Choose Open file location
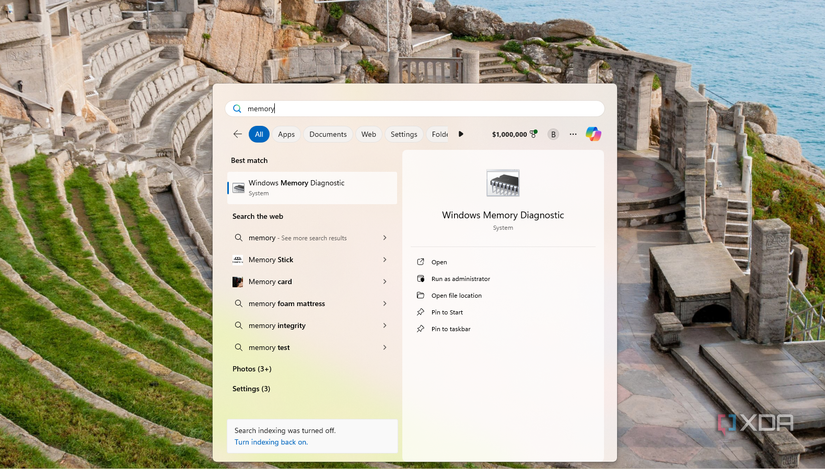The height and width of the screenshot is (469, 825). (x=456, y=296)
